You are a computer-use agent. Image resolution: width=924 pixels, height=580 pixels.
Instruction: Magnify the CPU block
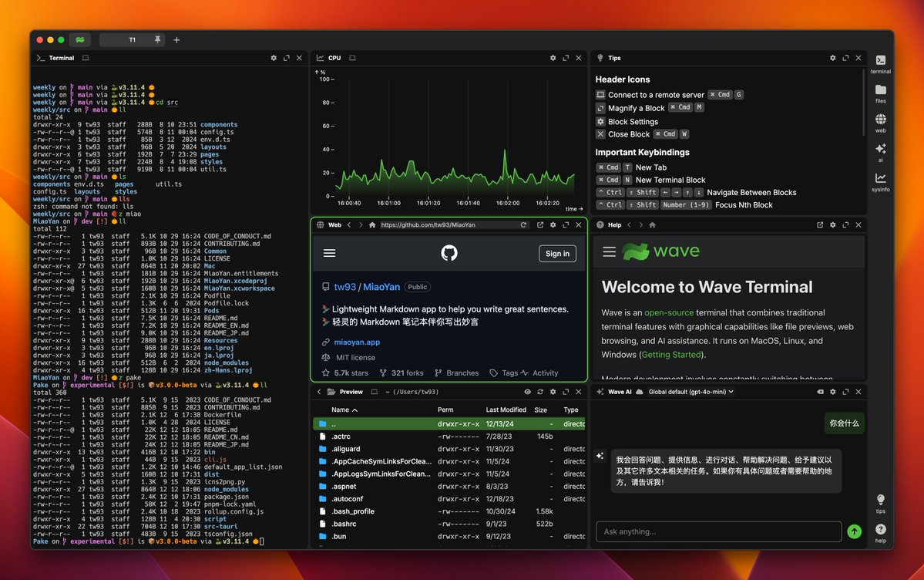[x=566, y=58]
